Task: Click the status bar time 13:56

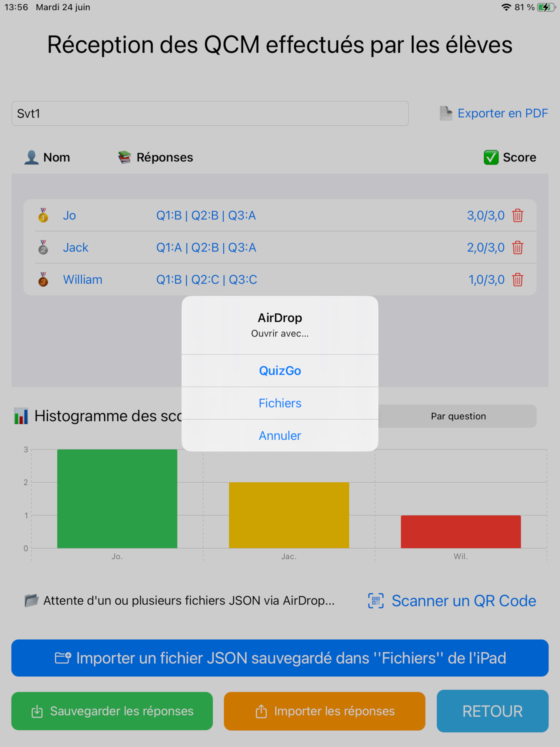Action: tap(16, 7)
